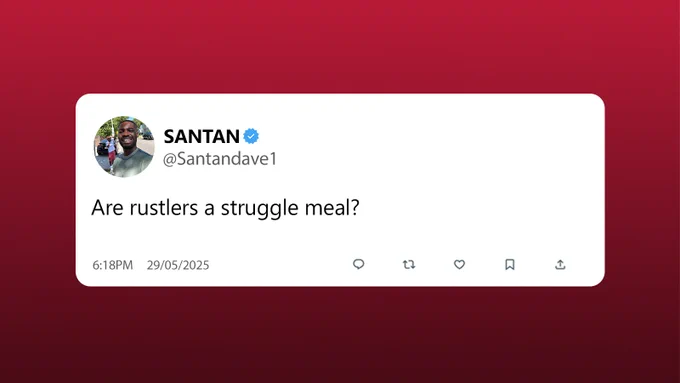Retweet the SANTAN post using arrows icon
This screenshot has height=383, width=680.
coord(409,264)
